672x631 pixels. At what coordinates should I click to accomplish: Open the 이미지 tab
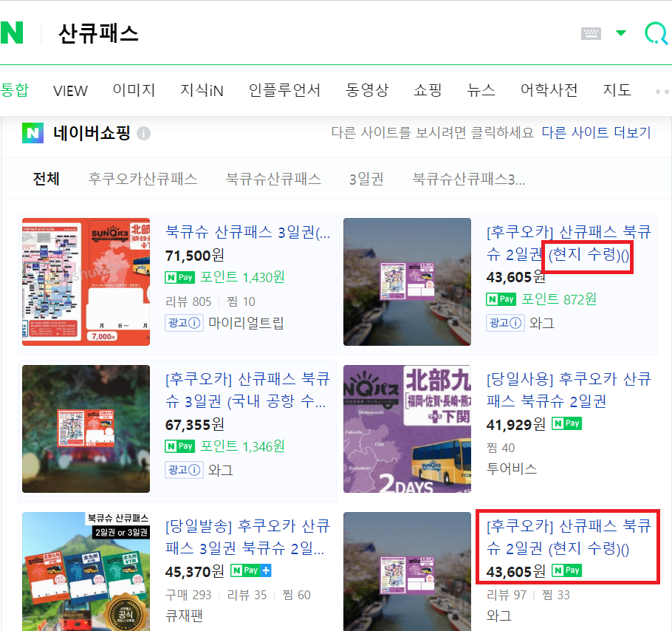tap(134, 90)
